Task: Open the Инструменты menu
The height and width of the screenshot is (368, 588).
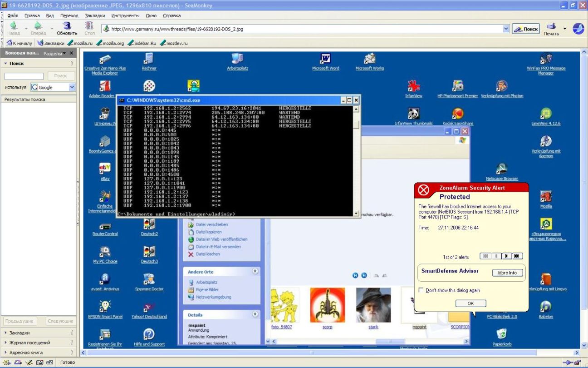Action: click(x=125, y=15)
